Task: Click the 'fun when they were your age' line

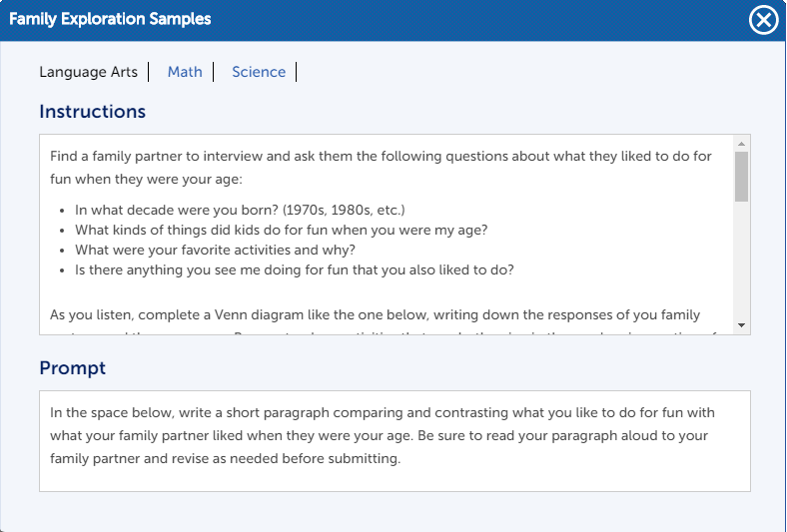Action: pos(146,179)
